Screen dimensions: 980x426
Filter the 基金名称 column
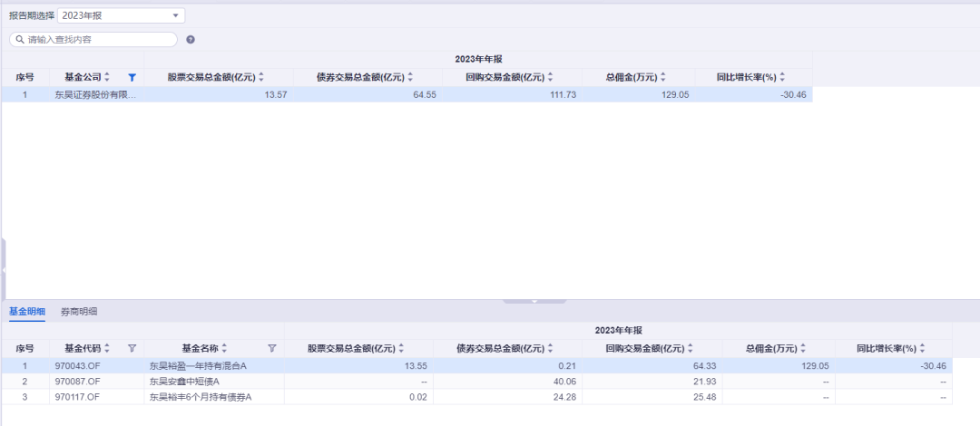[272, 348]
